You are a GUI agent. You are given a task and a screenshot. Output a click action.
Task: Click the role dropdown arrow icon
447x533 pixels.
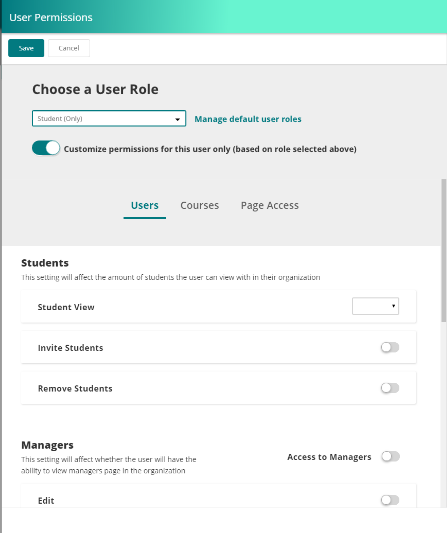coord(177,119)
